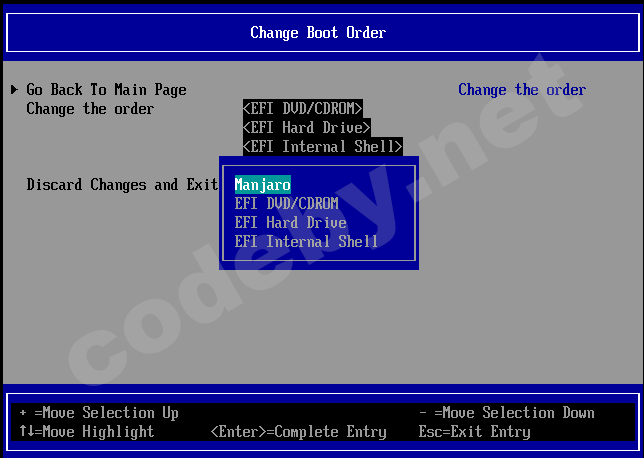Click the Esc=Exit Entry hint
Screen dimensions: 644x458
pos(474,431)
